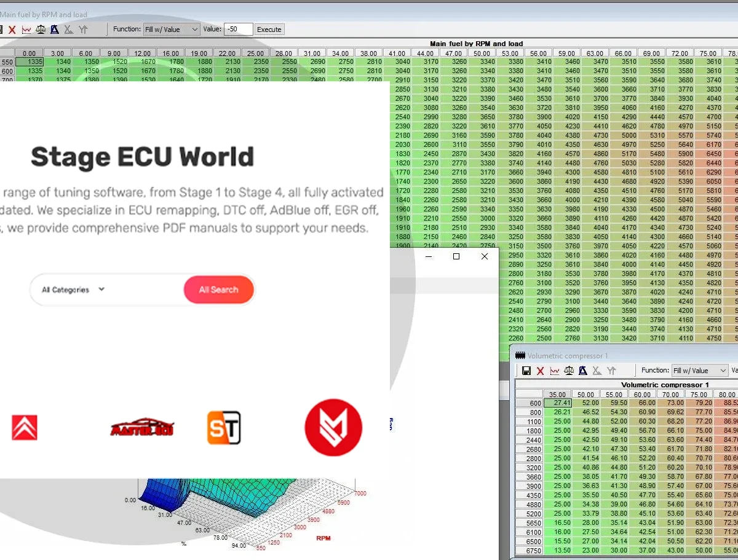The image size is (738, 560).
Task: Click save icon in Volumetric compressor toolbar
Action: (526, 371)
